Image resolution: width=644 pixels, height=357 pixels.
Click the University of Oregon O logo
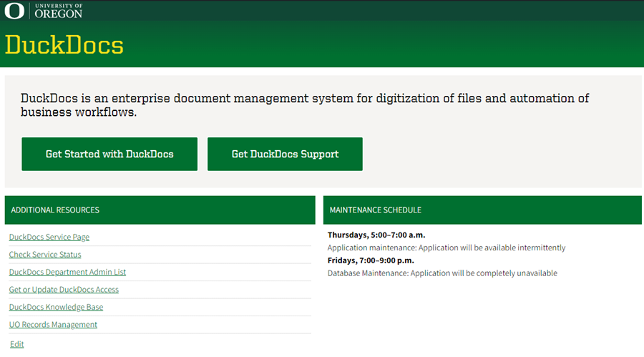[x=14, y=11]
